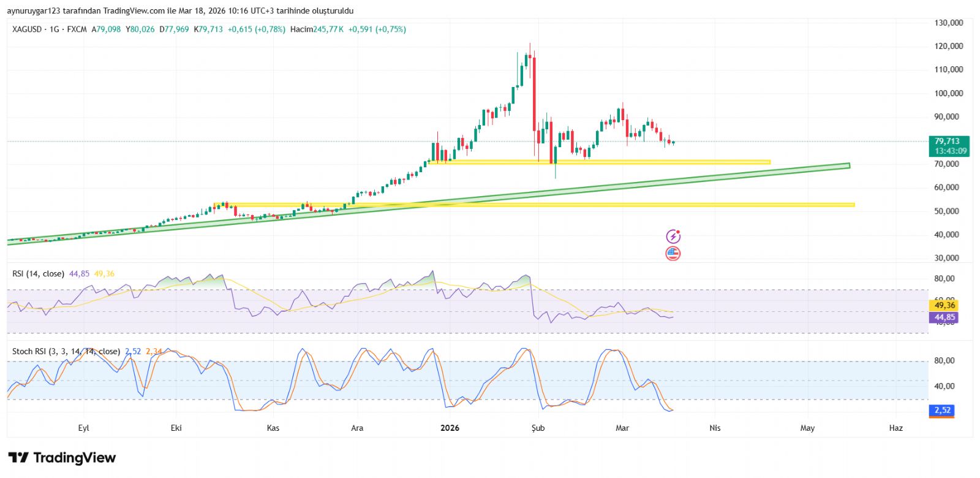
Task: Click the blue 2,52 Stoch RSI label
Action: coord(942,411)
